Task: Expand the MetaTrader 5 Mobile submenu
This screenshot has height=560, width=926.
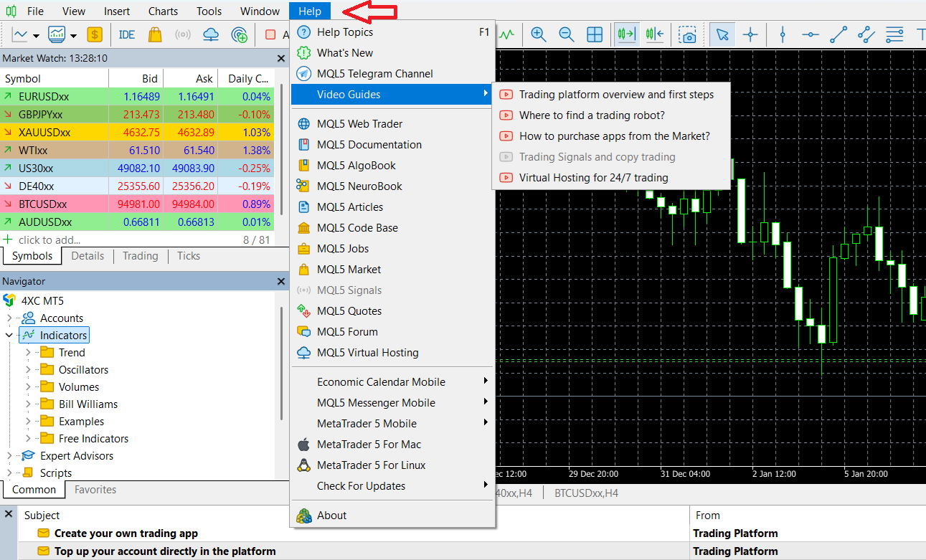Action: pos(393,423)
